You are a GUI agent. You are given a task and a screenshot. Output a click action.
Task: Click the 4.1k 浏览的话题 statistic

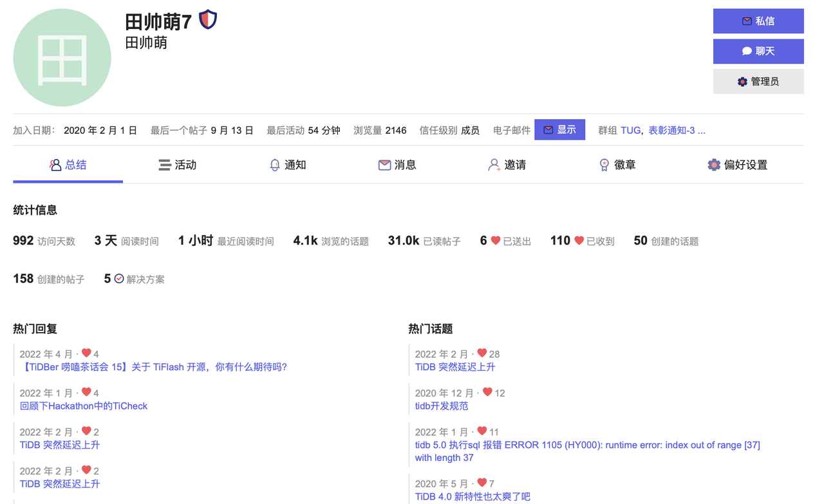[x=331, y=241]
